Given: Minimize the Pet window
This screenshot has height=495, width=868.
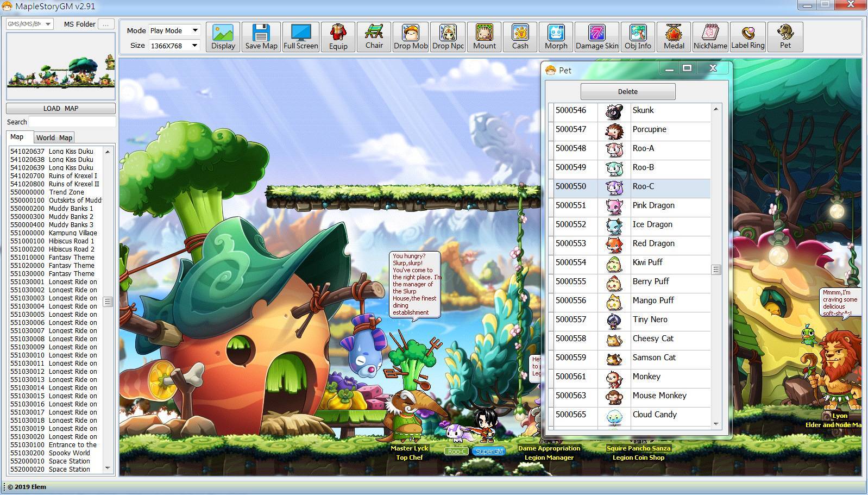Looking at the screenshot, I should (x=669, y=68).
